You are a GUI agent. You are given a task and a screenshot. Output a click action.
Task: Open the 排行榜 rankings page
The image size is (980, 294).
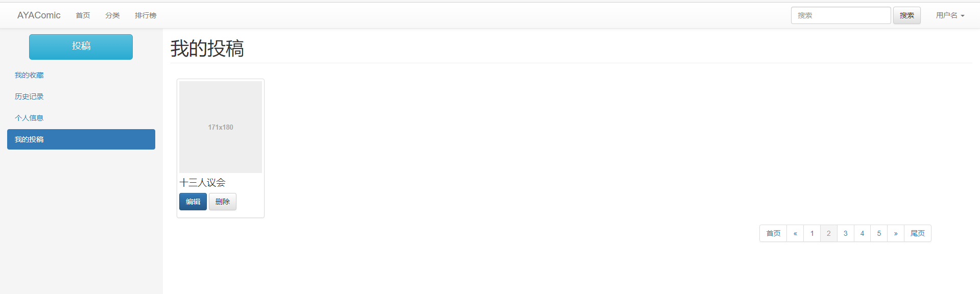[146, 15]
